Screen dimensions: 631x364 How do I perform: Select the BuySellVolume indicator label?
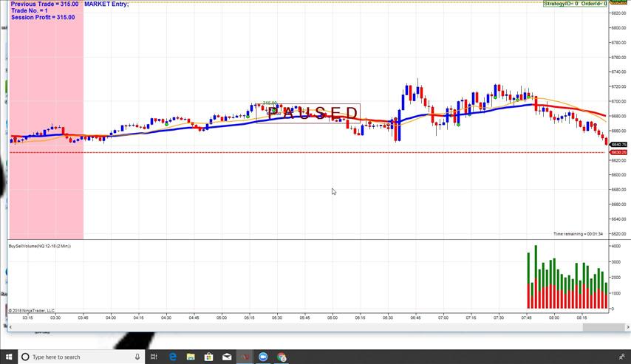pyautogui.click(x=40, y=246)
